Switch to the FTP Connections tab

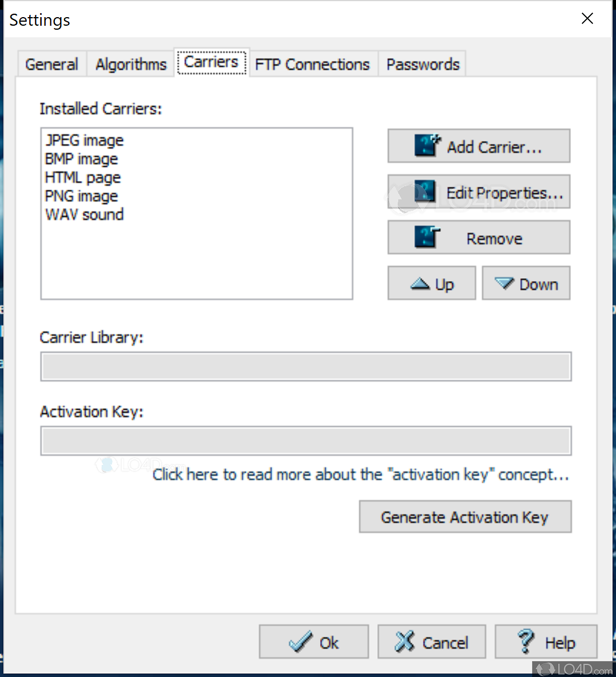(x=312, y=65)
